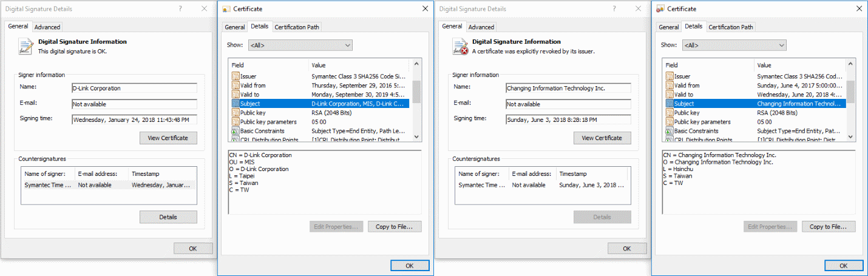Viewport: 868px width, 276px height.
Task: Click Name field with Changing Information Technology Inc.
Action: tap(568, 88)
